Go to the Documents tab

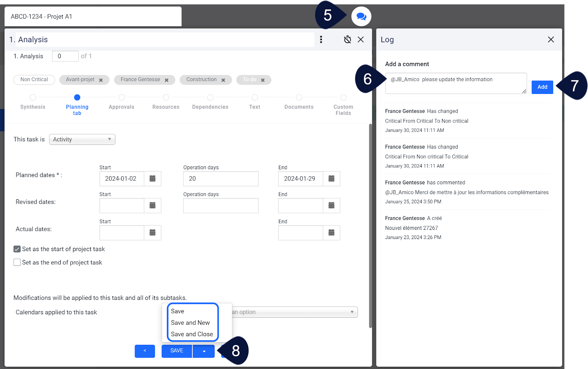(299, 102)
